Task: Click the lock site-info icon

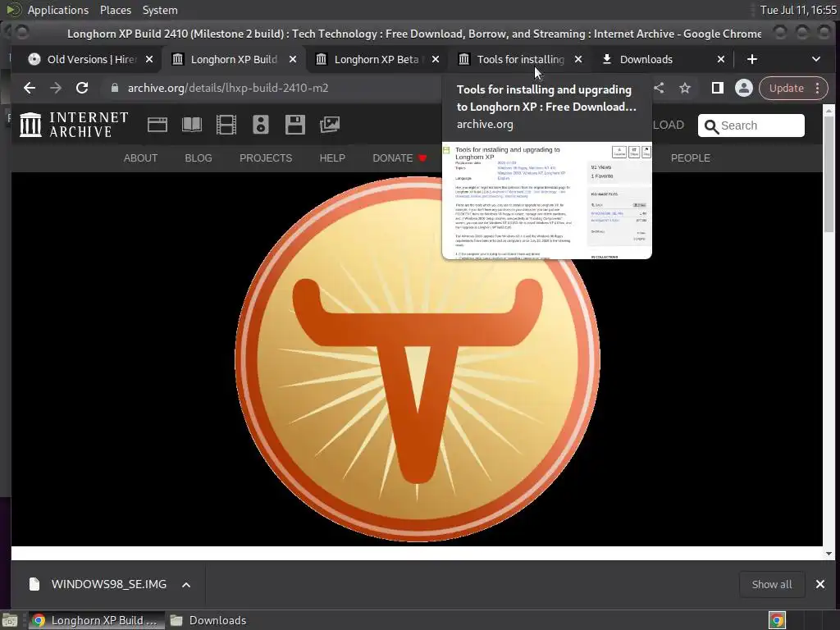Action: tap(114, 88)
